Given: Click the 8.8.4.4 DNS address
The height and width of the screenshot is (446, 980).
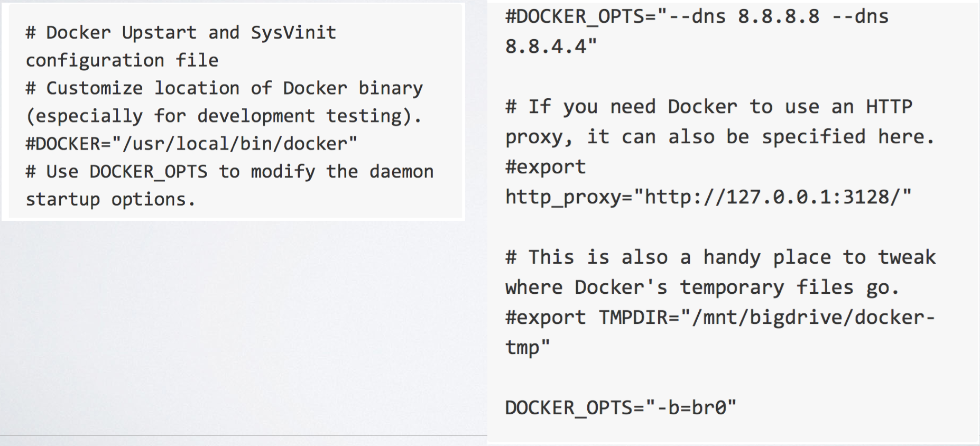Looking at the screenshot, I should coord(546,47).
